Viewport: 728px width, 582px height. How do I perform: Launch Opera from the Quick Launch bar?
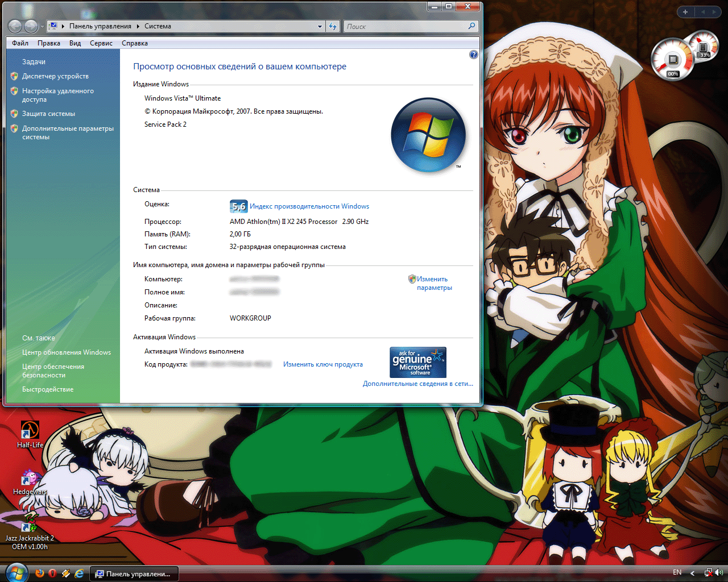[x=52, y=573]
